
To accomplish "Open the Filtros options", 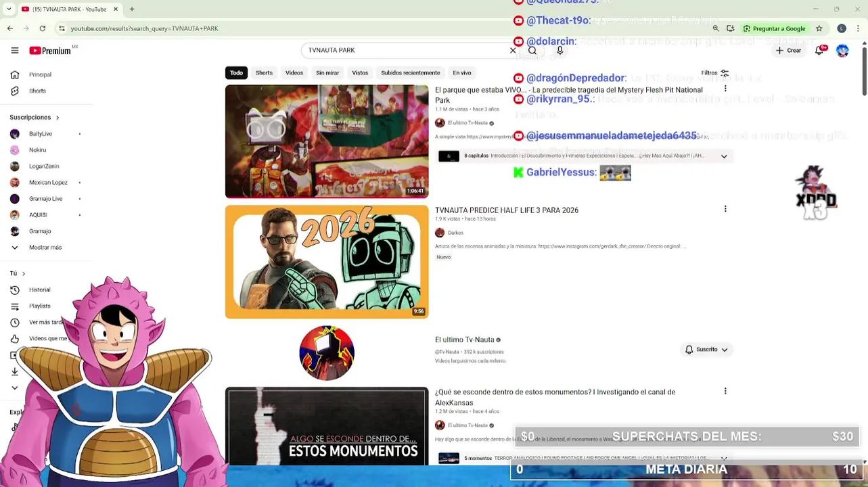I will tap(715, 72).
